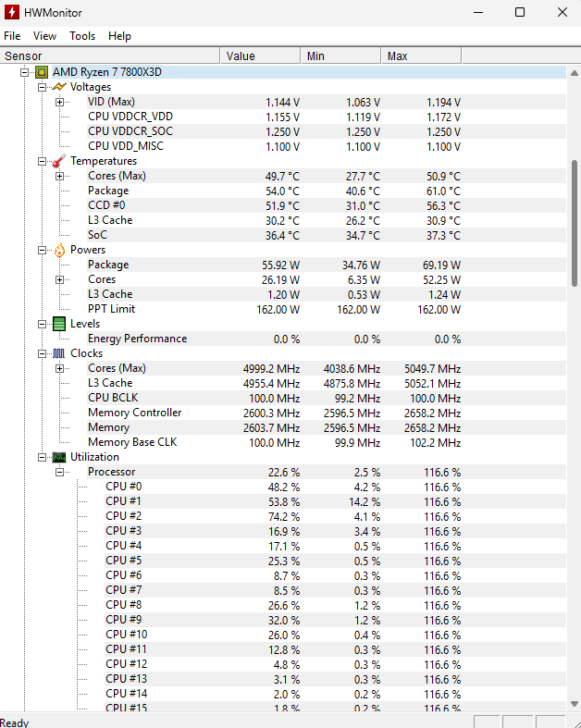This screenshot has height=728, width=581.
Task: Click the Utilization graph icon
Action: tap(59, 457)
